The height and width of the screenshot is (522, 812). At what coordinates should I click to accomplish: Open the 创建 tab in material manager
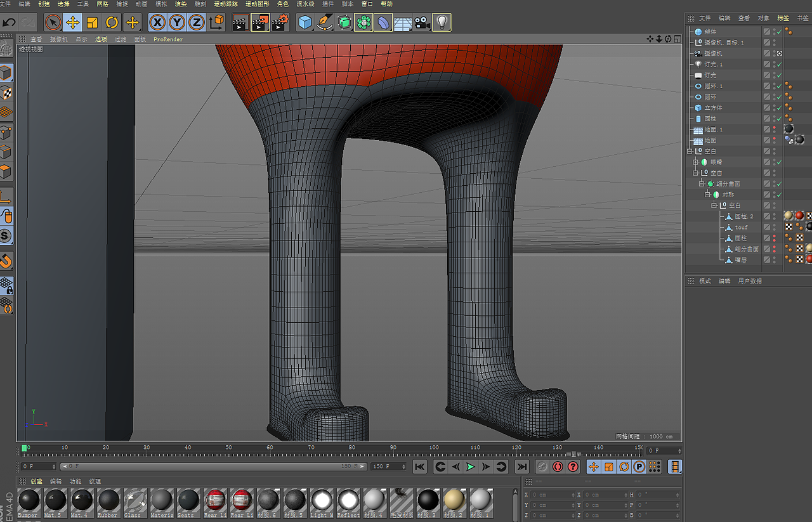click(36, 481)
